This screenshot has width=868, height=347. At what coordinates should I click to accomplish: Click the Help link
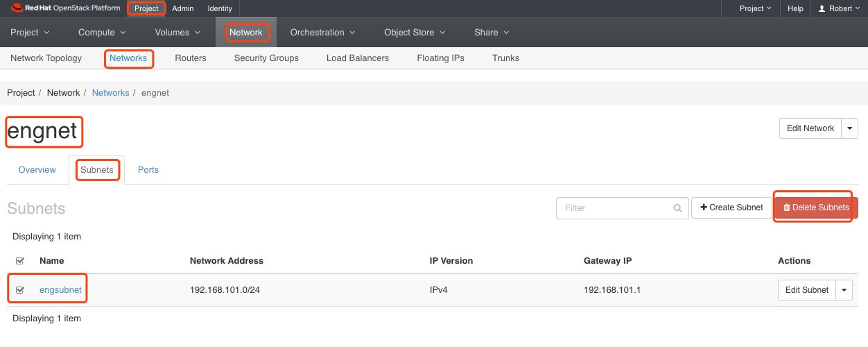[795, 8]
